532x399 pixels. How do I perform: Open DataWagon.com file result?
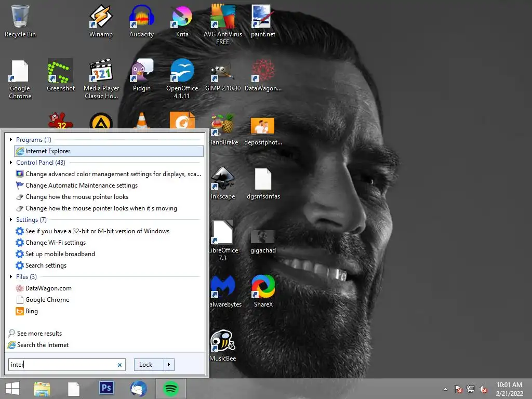coord(109,288)
